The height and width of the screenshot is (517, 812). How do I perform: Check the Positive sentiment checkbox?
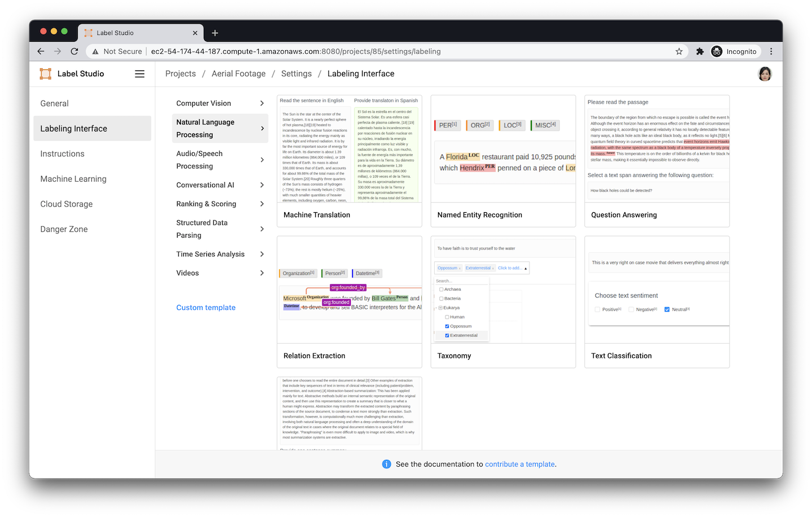tap(598, 309)
